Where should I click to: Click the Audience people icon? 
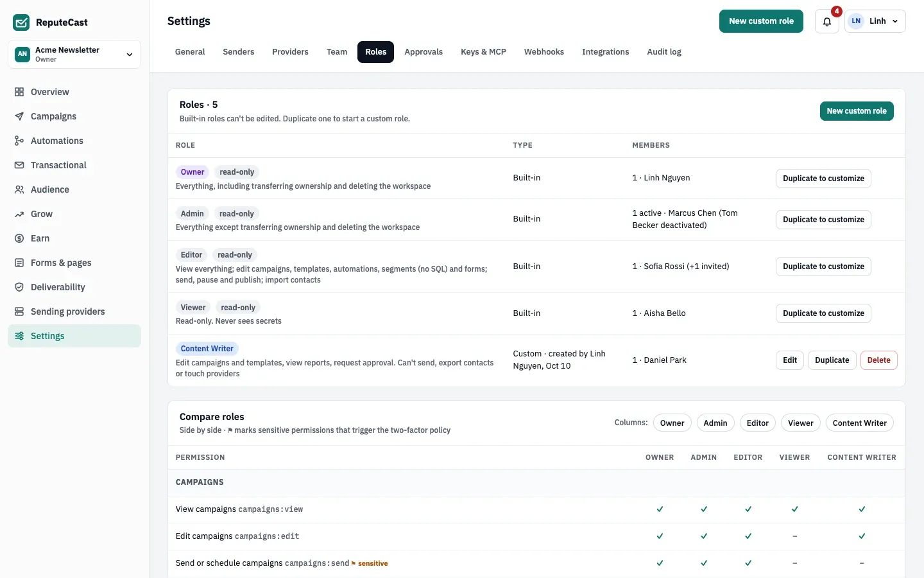[x=19, y=189]
